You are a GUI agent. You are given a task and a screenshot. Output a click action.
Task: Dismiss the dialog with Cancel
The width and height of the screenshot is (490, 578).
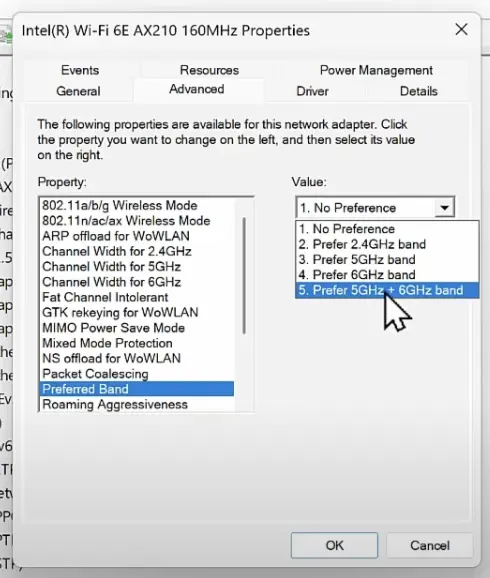[x=430, y=545]
